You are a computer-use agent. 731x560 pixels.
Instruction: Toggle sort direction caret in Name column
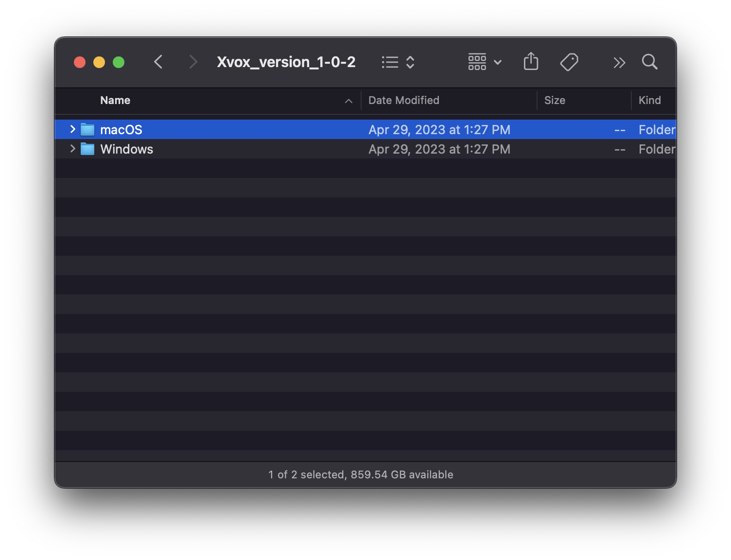tap(348, 101)
